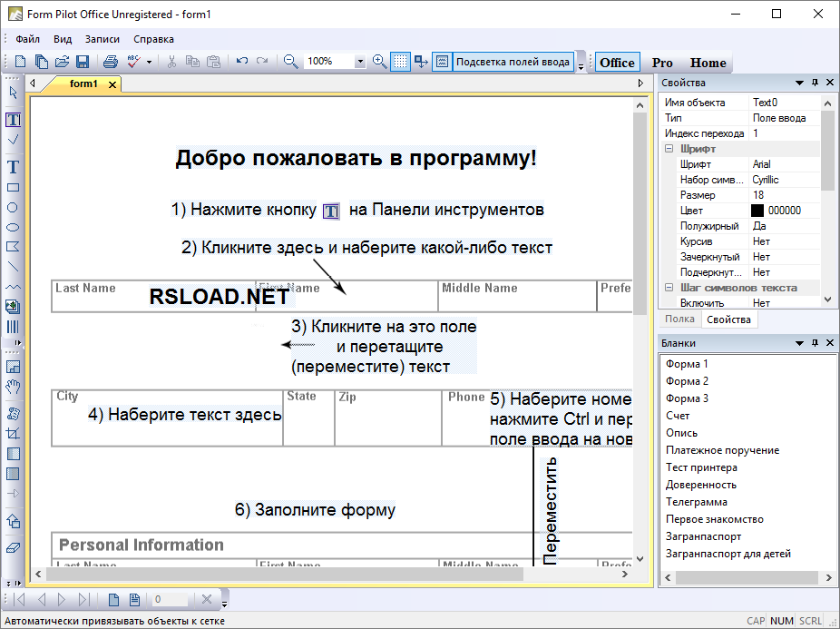Viewport: 840px width, 629px height.
Task: Open the Записи menu
Action: [102, 39]
